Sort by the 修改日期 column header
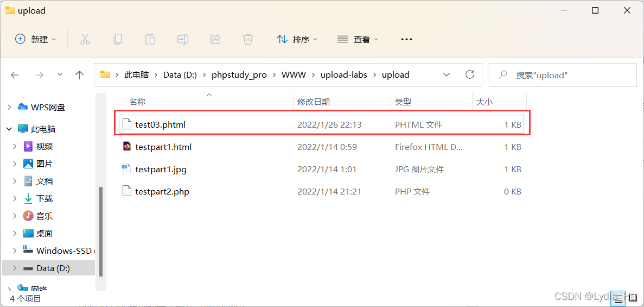644x307 pixels. 314,102
